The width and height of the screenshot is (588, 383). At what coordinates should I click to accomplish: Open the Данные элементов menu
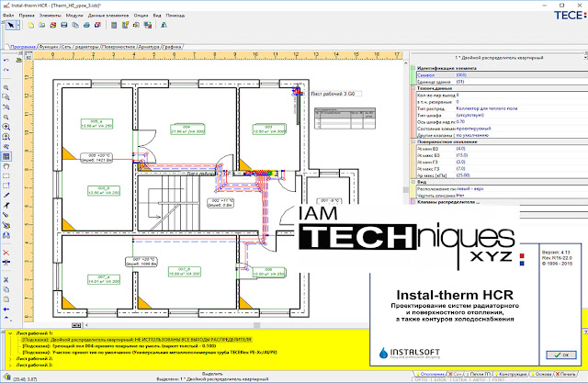(108, 16)
